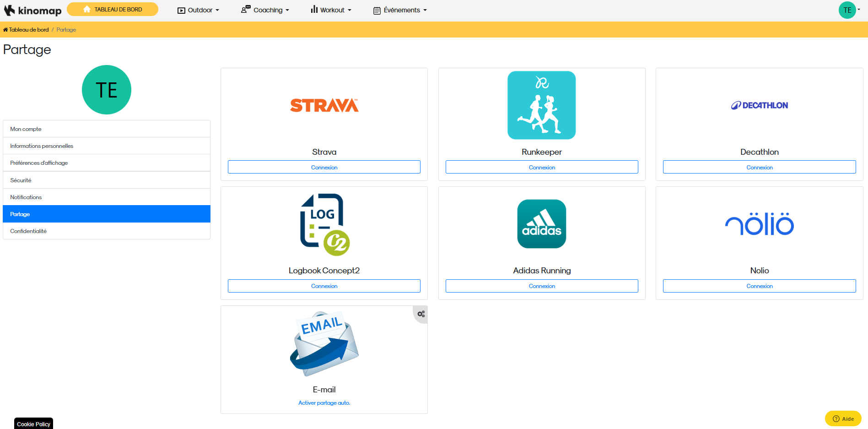Click the Strava logo
This screenshot has height=429, width=868.
pos(324,105)
